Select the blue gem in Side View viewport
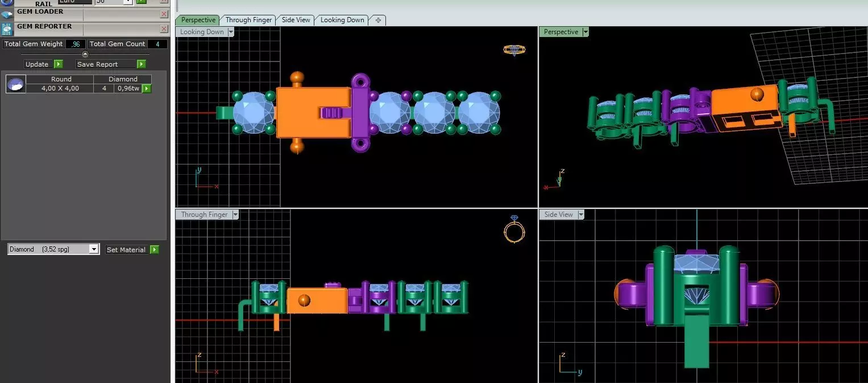Viewport: 868px width, 383px height. coord(697,263)
